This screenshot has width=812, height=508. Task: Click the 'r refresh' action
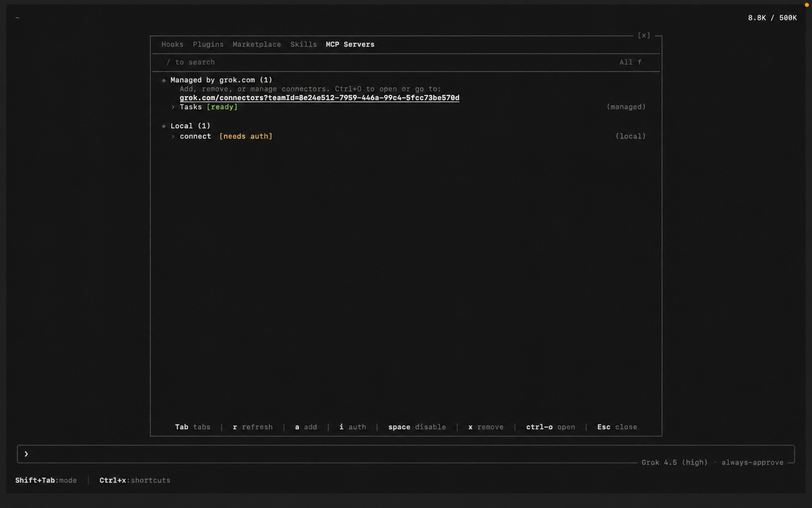pyautogui.click(x=252, y=427)
